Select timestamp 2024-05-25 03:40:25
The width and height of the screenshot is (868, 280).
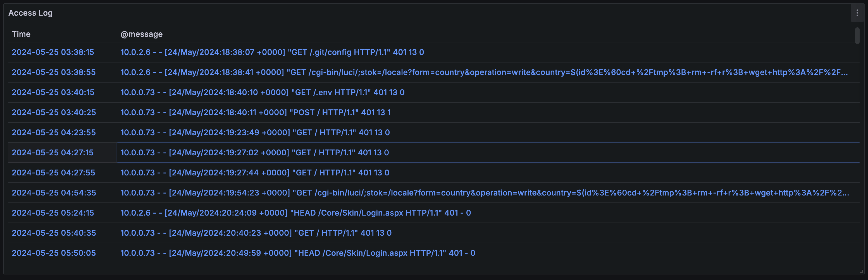click(54, 112)
